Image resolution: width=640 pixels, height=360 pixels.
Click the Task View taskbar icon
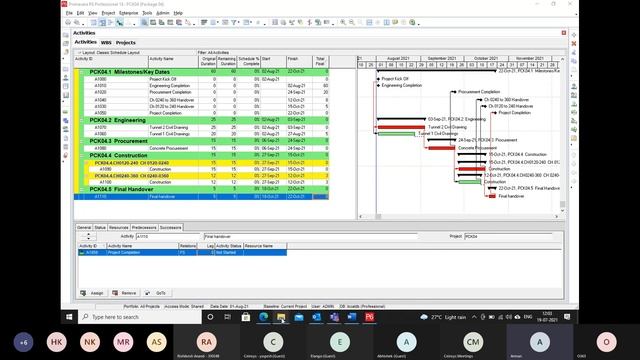(x=228, y=317)
